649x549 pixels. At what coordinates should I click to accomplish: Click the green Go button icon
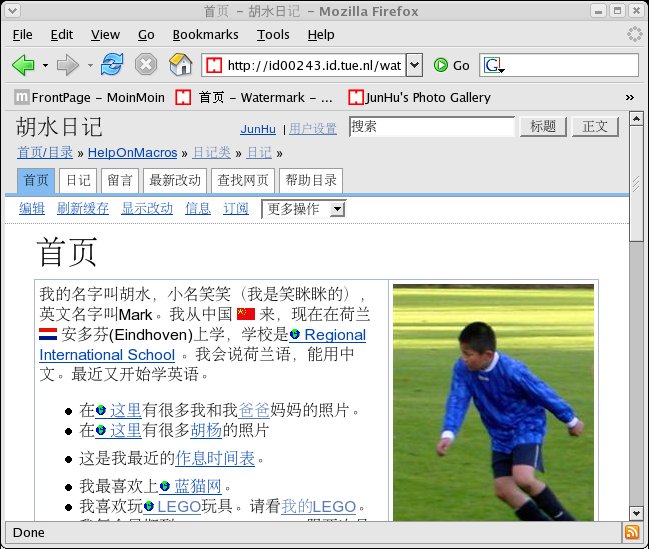coord(441,65)
